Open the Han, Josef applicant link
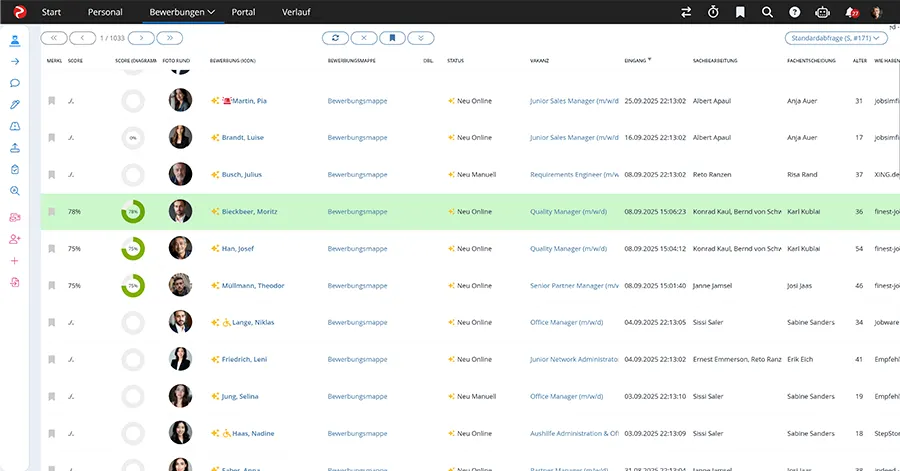Viewport: 900px width, 471px height. click(239, 249)
